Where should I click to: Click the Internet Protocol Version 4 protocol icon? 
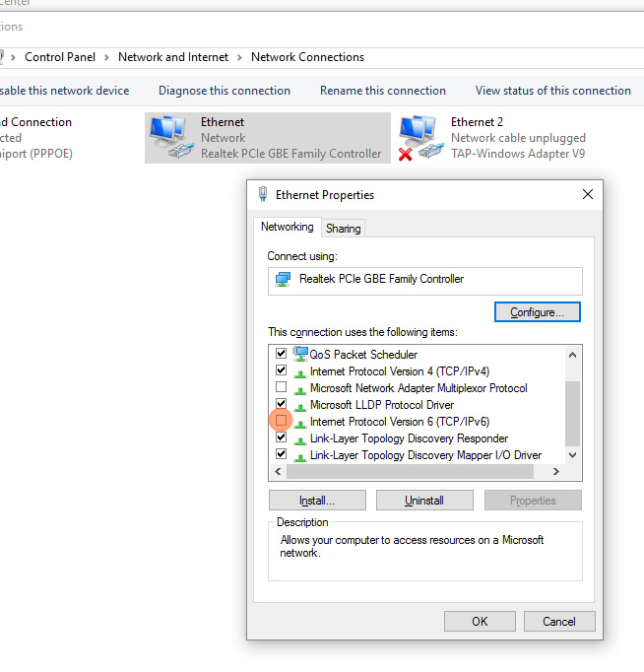pos(300,371)
